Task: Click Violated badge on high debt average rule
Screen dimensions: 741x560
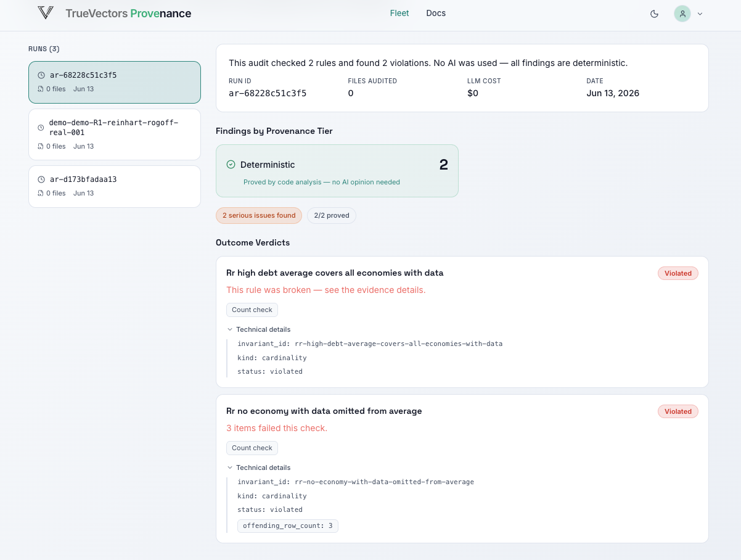Action: coord(678,273)
